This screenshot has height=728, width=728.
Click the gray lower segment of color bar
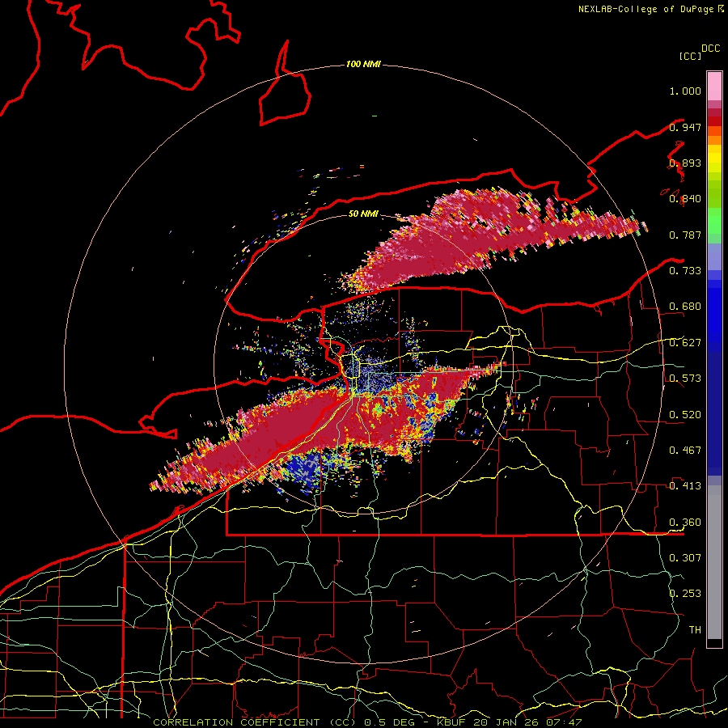pos(714,562)
